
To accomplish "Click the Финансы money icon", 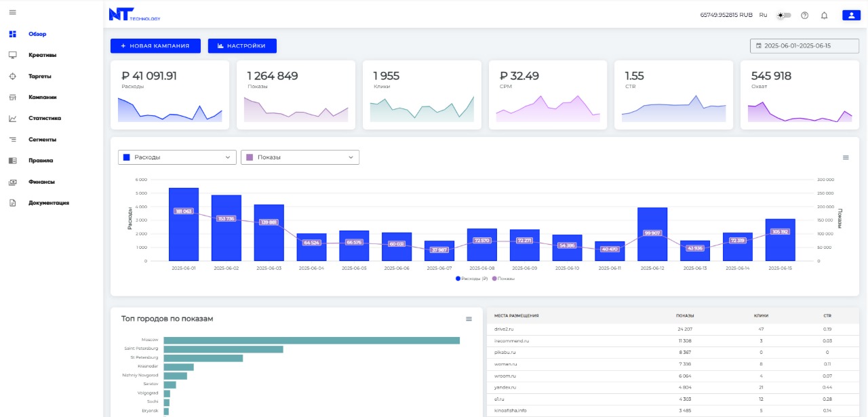I will pyautogui.click(x=12, y=182).
